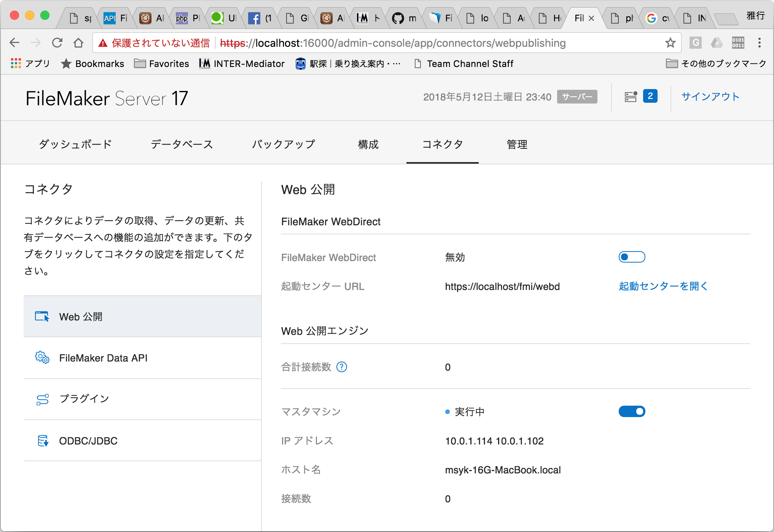This screenshot has height=532, width=774.
Task: Open the server notifications icon
Action: pyautogui.click(x=631, y=97)
